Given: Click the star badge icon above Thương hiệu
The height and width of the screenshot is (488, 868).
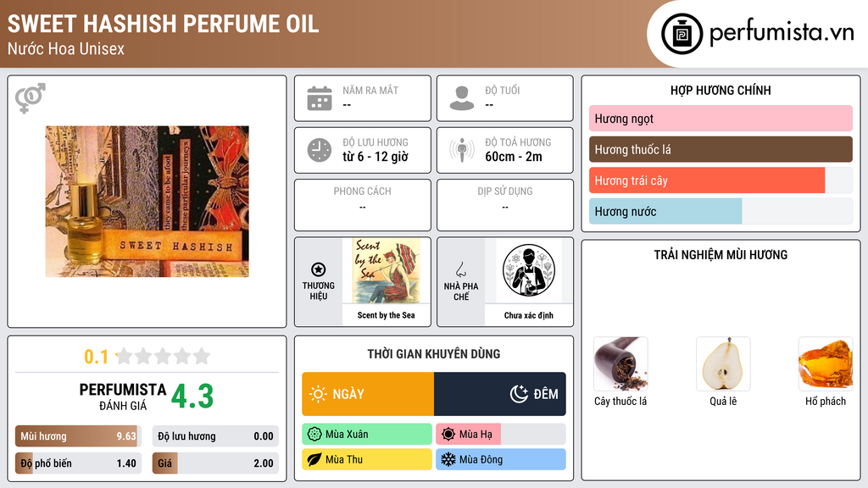Looking at the screenshot, I should 319,269.
